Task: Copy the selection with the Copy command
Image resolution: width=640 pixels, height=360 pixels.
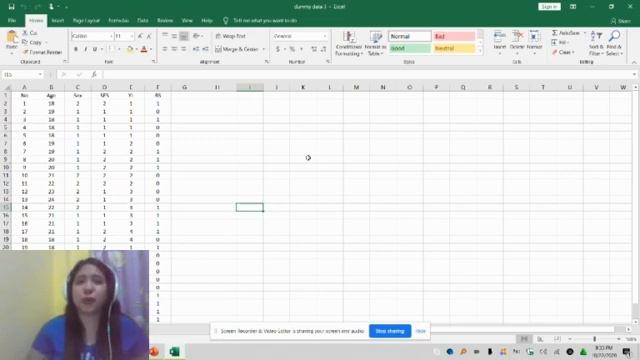Action: tap(32, 42)
